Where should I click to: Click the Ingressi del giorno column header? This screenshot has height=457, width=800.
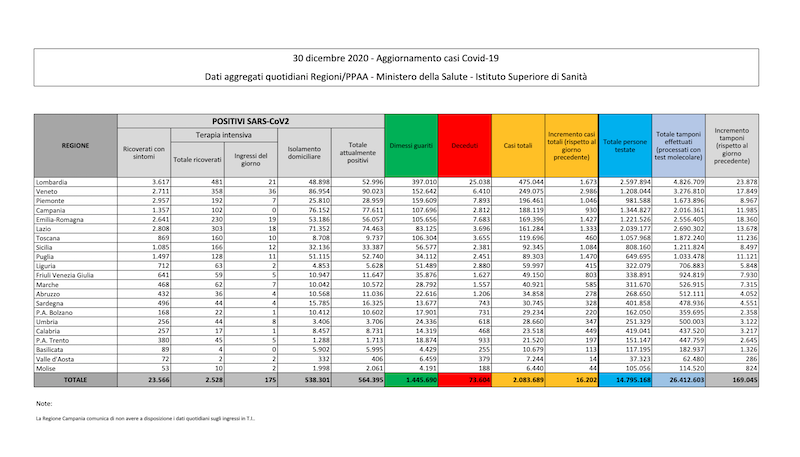pyautogui.click(x=250, y=157)
